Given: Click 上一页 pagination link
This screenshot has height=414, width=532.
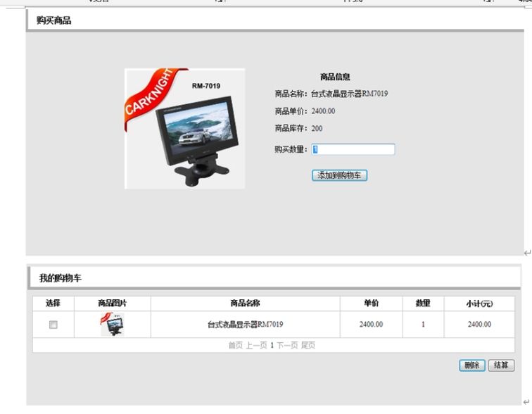Looking at the screenshot, I should coord(256,346).
